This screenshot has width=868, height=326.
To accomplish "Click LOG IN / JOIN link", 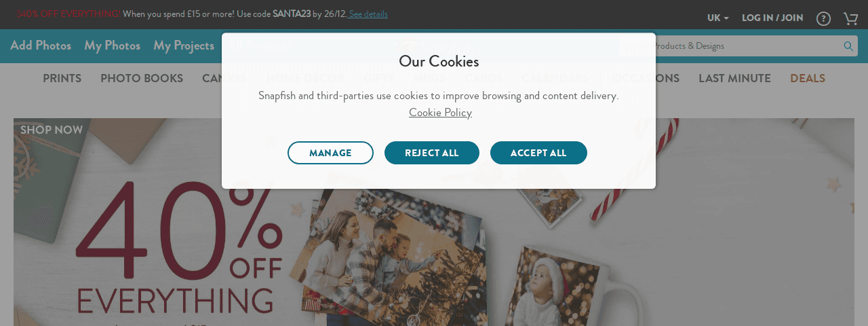I will click(x=772, y=18).
